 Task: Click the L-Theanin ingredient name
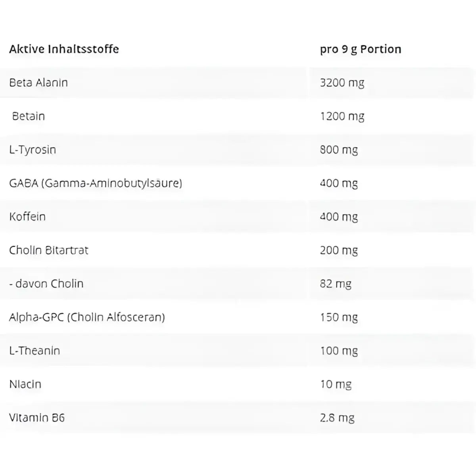35,351
